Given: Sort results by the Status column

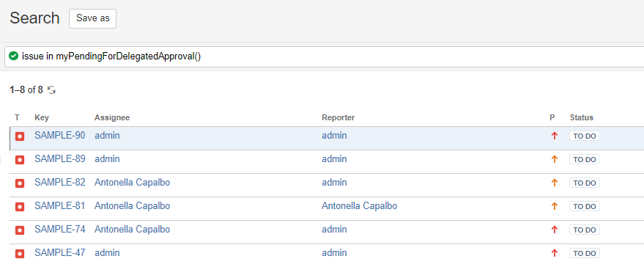Looking at the screenshot, I should [x=582, y=117].
